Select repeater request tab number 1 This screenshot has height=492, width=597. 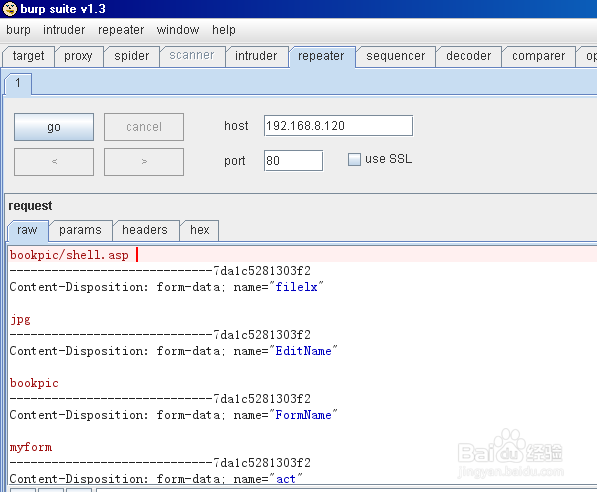(18, 83)
